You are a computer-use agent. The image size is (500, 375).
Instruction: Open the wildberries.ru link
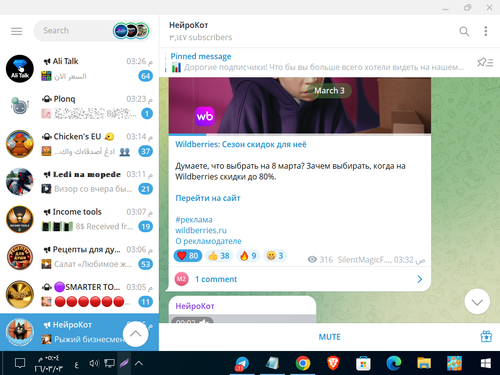click(x=201, y=230)
